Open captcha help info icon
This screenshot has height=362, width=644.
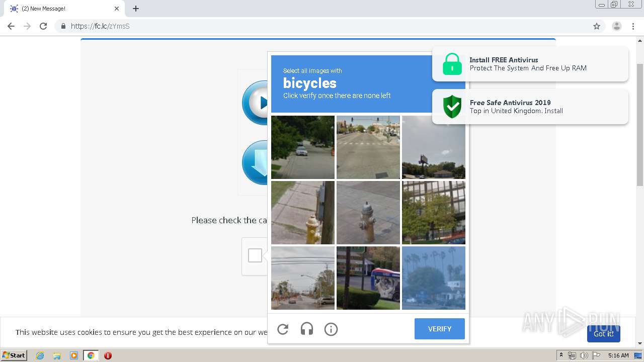point(331,329)
